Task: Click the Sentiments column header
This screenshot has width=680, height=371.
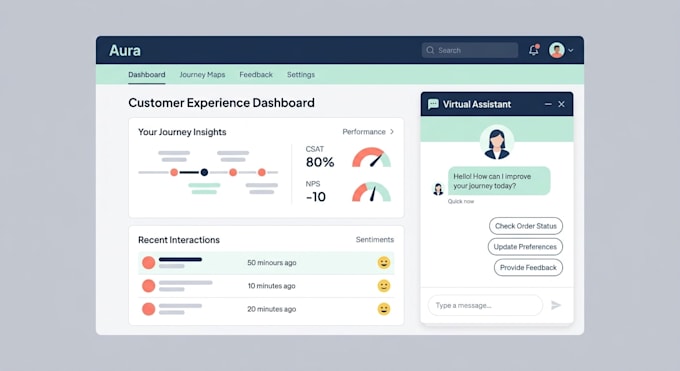Action: (375, 240)
